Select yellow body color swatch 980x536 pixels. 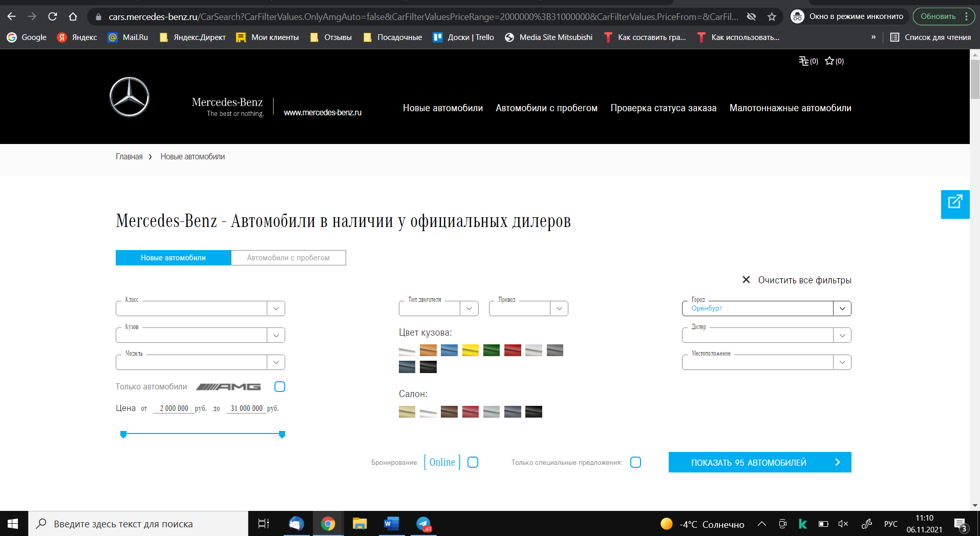[470, 351]
